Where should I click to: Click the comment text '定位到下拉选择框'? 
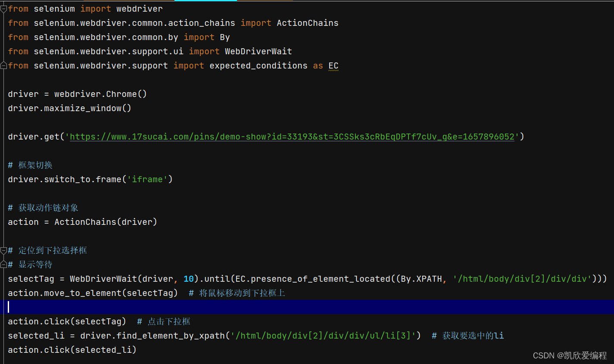tap(53, 251)
